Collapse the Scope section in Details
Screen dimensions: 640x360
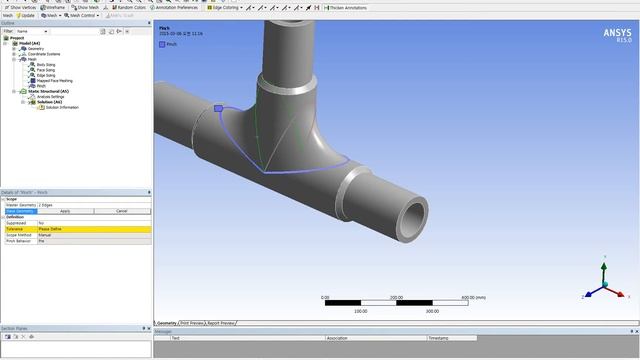pyautogui.click(x=3, y=199)
